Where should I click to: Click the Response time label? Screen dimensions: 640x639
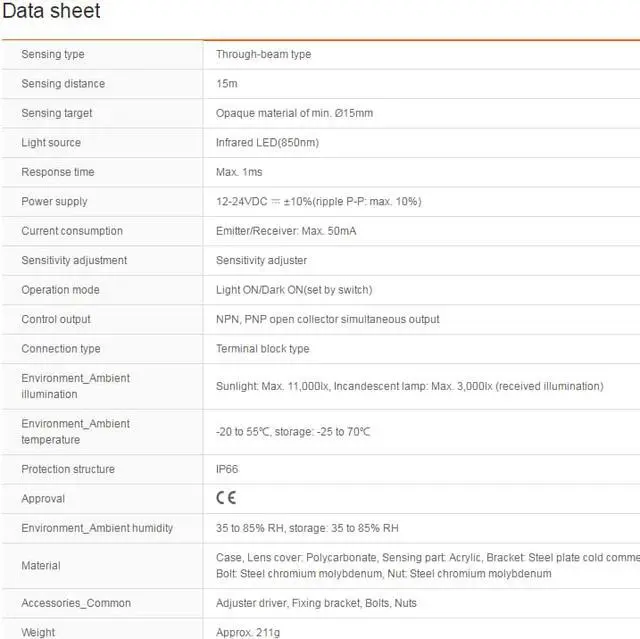pos(58,172)
